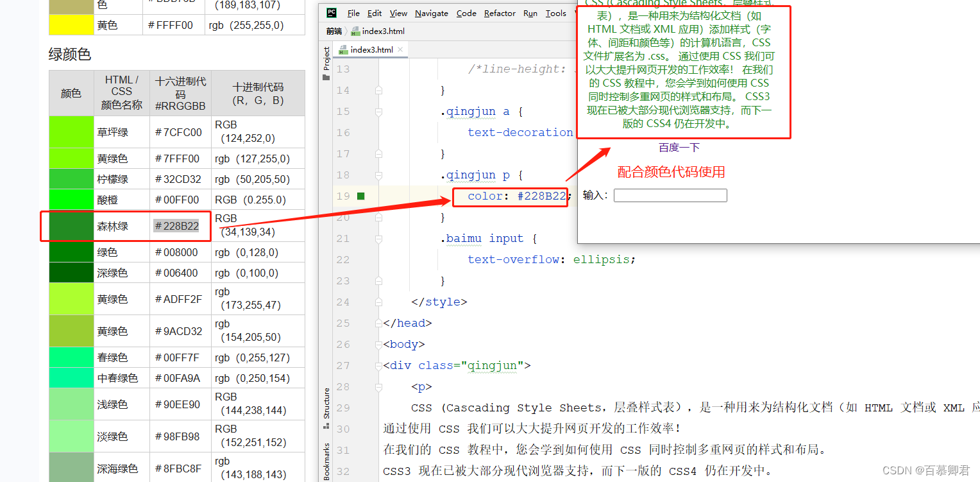Click the 深海绿色 color swatch
Viewport: 980px width, 482px height.
click(x=71, y=467)
